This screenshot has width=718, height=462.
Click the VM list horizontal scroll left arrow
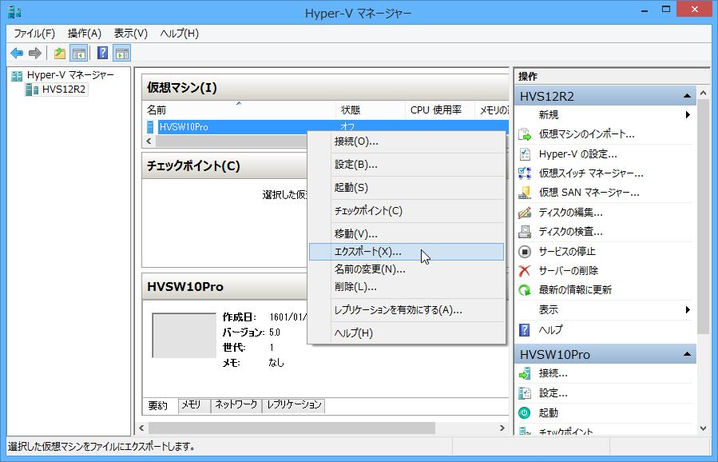click(x=148, y=141)
